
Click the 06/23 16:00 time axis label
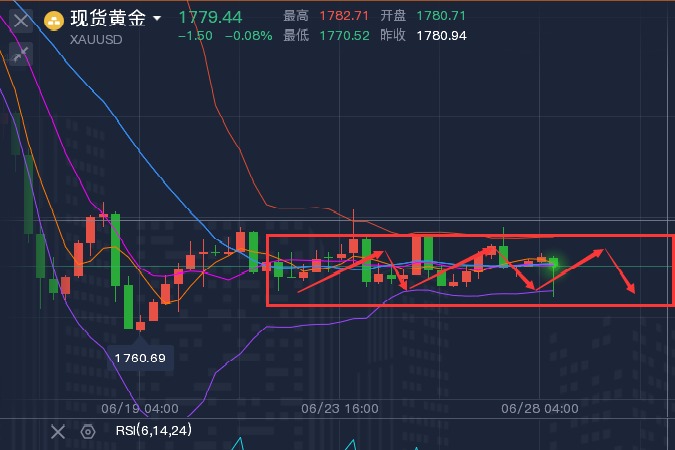coord(339,408)
